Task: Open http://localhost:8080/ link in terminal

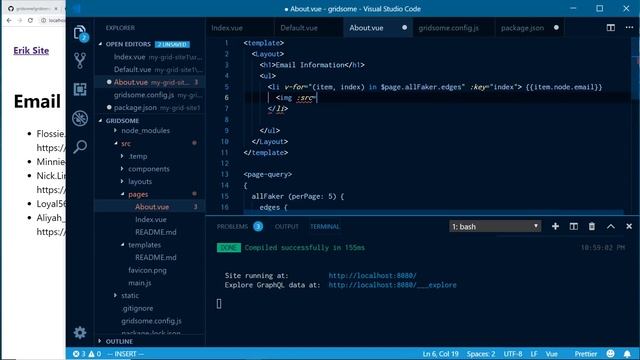Action: (372, 276)
